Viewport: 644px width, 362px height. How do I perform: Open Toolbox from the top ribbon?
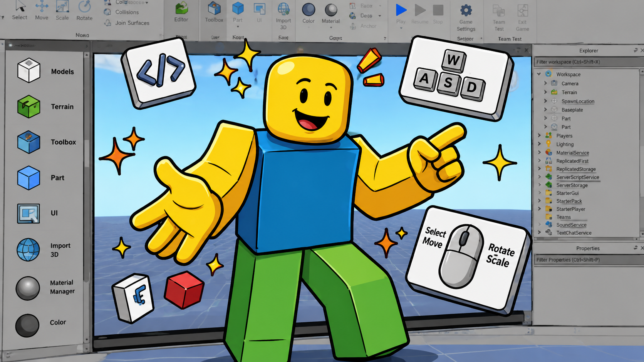point(214,12)
